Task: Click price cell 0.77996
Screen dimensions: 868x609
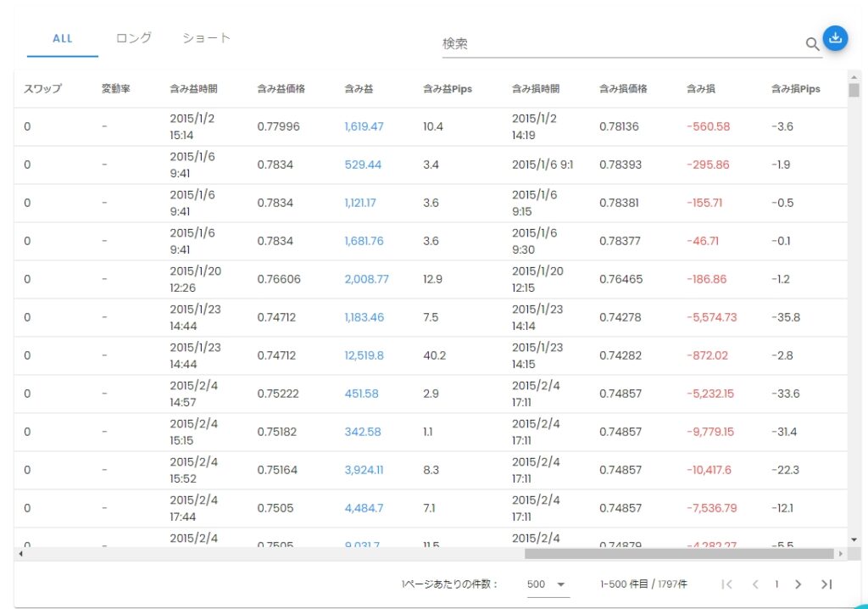Action: click(x=278, y=126)
